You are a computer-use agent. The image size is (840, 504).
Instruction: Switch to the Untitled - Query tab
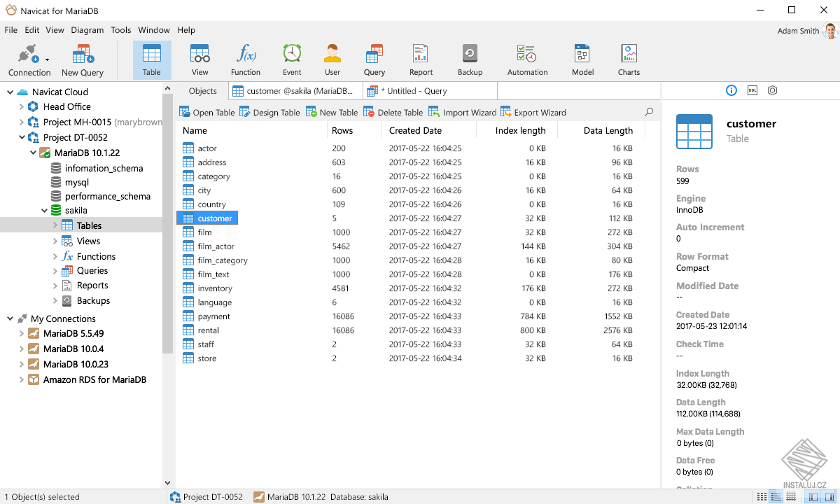click(430, 91)
